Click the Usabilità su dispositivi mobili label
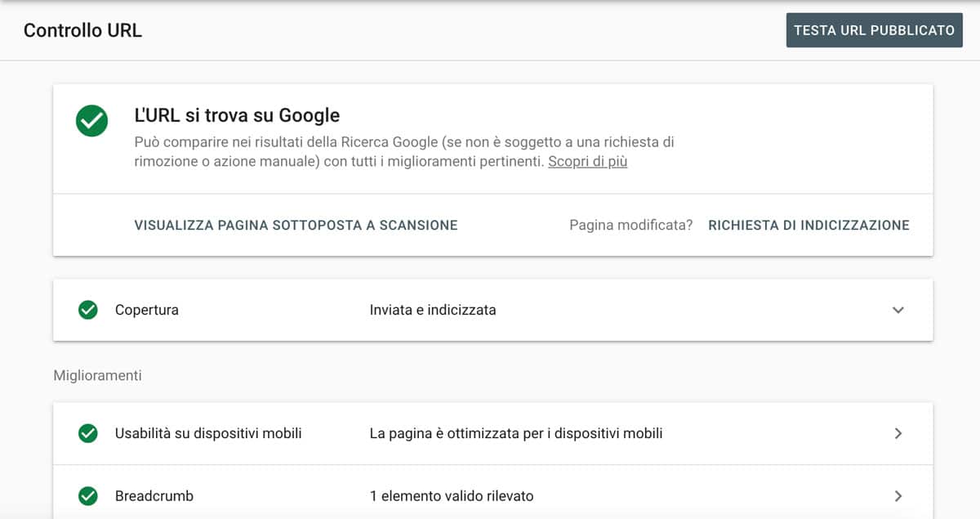This screenshot has width=980, height=519. [x=208, y=433]
